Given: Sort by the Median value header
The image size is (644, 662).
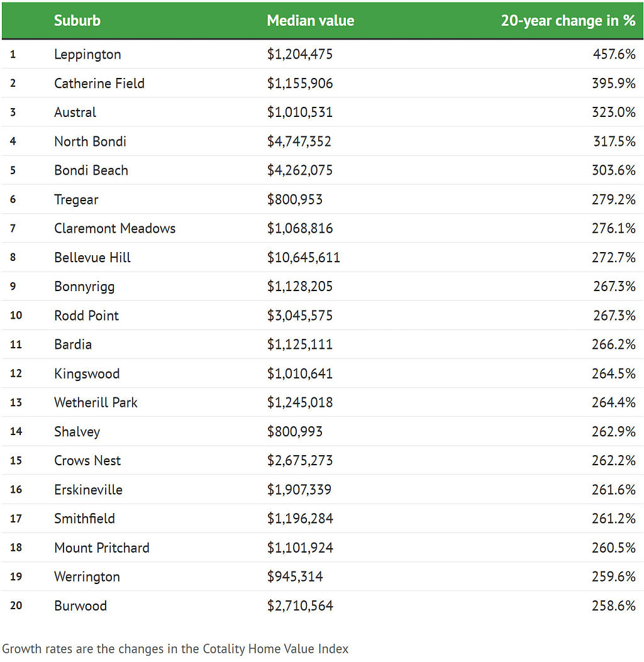Looking at the screenshot, I should 311,20.
